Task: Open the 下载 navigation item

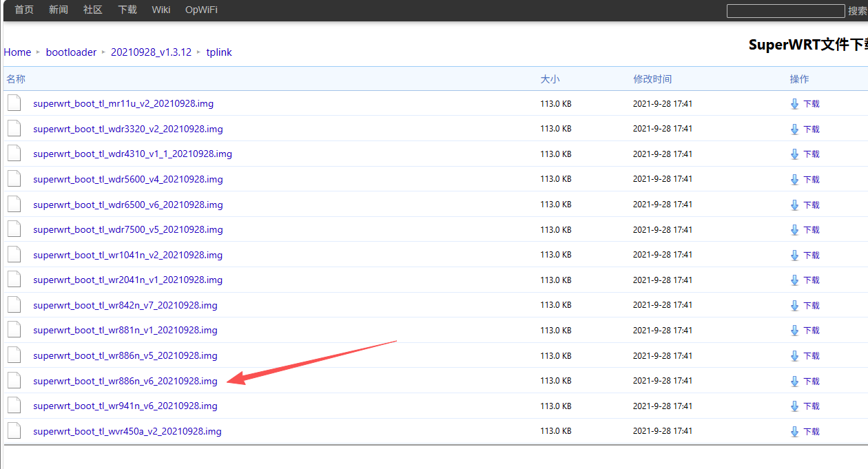Action: (x=127, y=10)
